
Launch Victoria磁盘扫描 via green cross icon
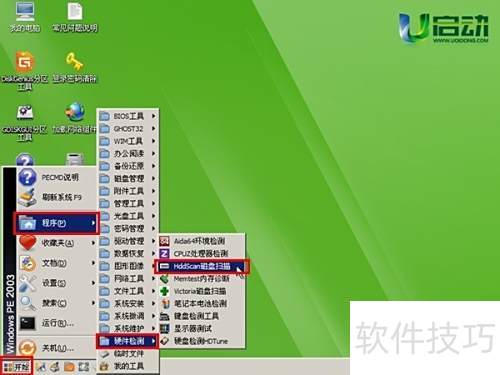(164, 291)
